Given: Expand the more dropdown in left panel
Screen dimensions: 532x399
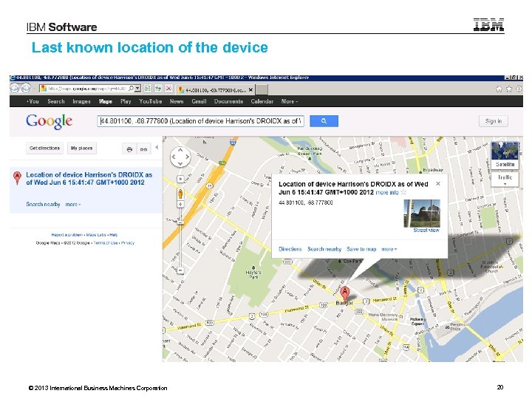Looking at the screenshot, I should 73,204.
